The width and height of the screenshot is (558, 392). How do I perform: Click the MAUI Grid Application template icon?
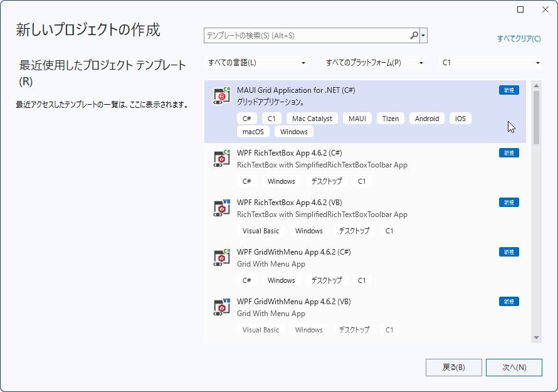[x=222, y=96]
